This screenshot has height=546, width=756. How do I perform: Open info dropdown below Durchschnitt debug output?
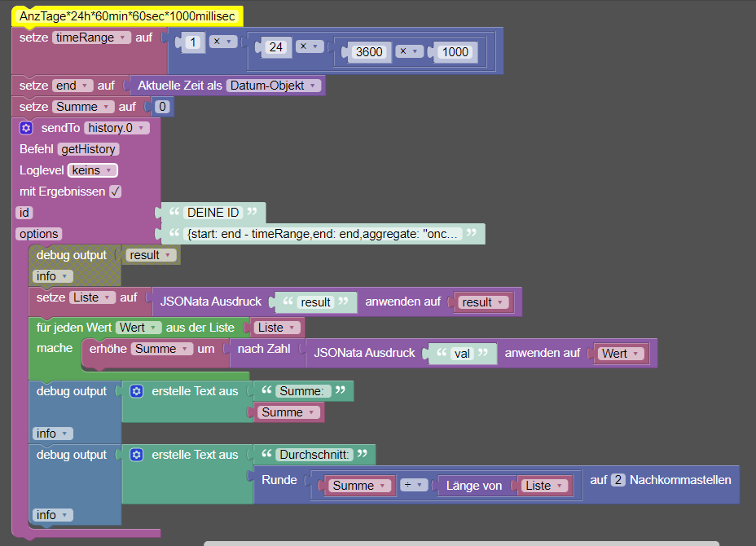point(53,515)
